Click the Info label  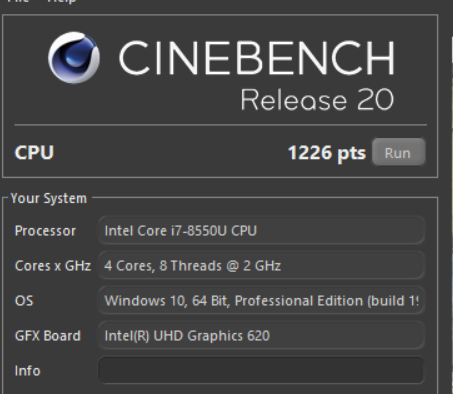click(28, 371)
